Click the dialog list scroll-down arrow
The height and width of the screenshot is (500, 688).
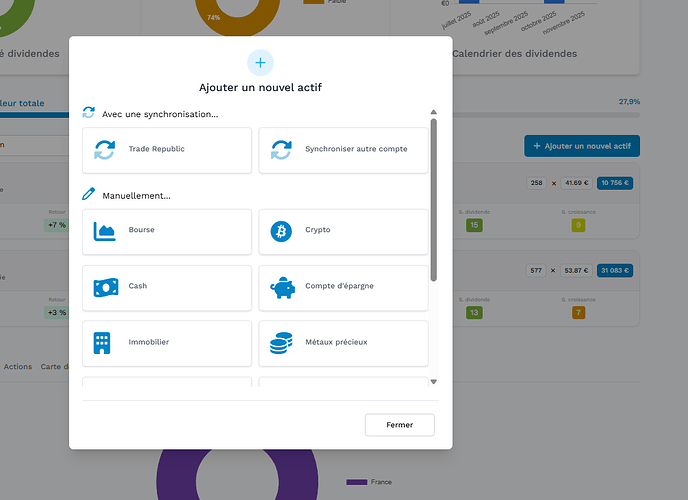pos(434,382)
